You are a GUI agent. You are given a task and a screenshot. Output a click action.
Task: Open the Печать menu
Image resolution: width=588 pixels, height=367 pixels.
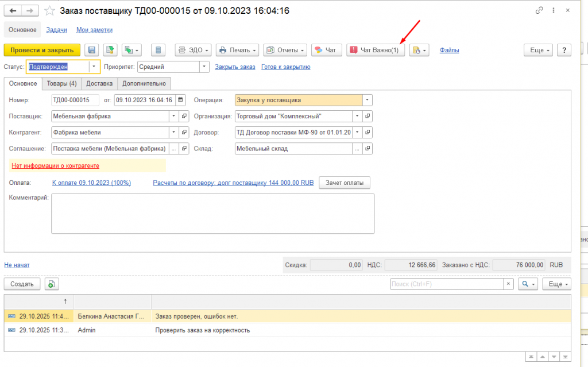click(x=237, y=50)
